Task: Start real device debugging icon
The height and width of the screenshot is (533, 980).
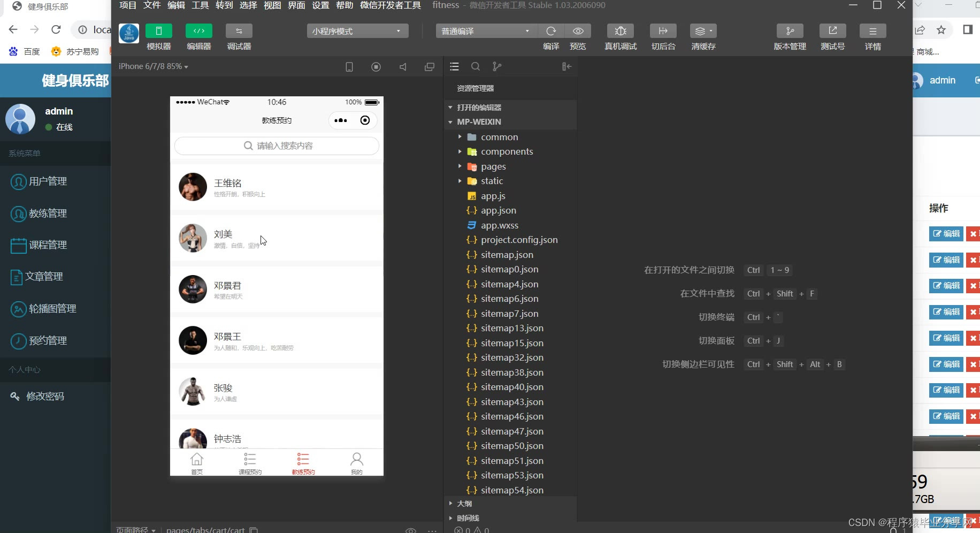Action: (x=621, y=31)
